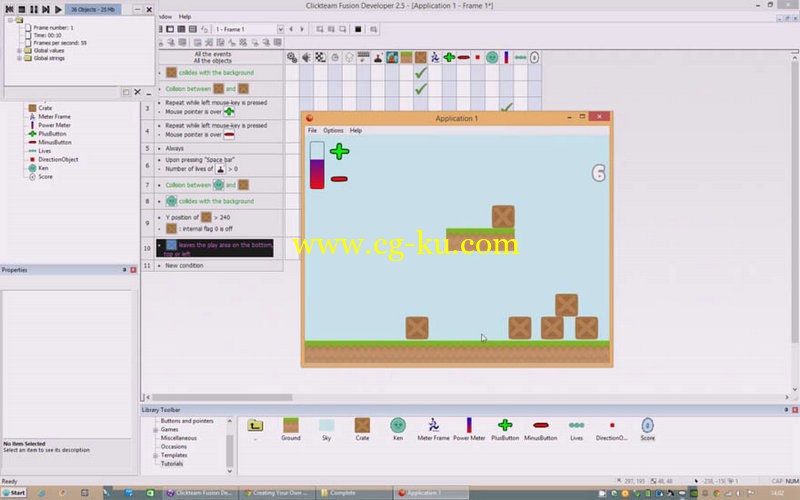The image size is (800, 500).
Task: Click the Storyboard controls chessboard icon
Action: coord(320,58)
